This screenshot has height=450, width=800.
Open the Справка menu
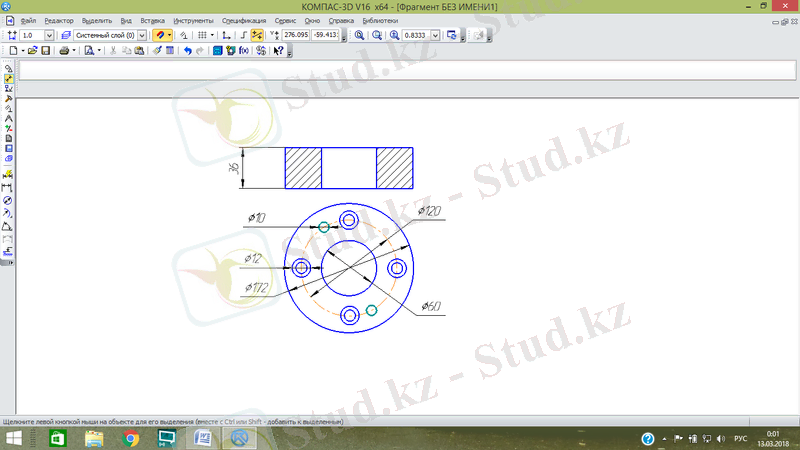pyautogui.click(x=341, y=21)
